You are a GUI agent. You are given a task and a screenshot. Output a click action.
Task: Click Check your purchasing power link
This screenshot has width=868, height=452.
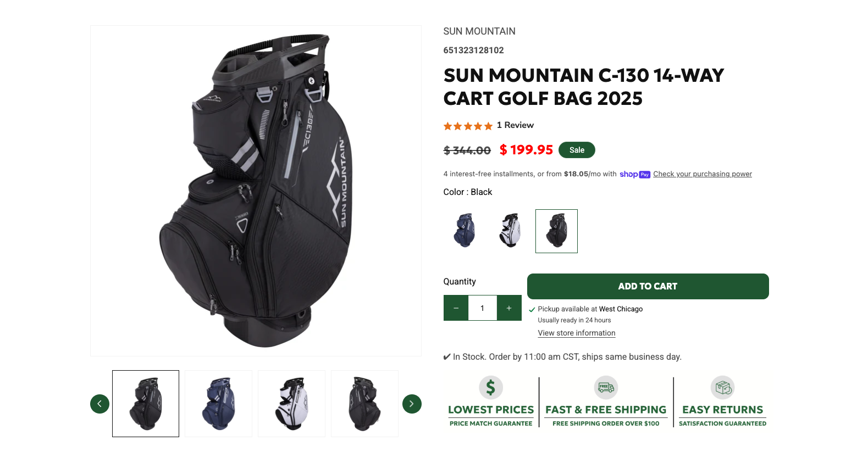702,174
